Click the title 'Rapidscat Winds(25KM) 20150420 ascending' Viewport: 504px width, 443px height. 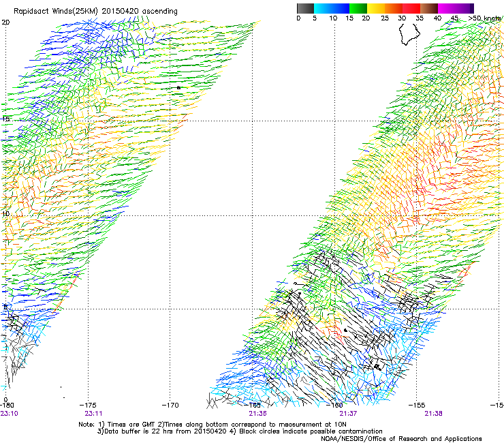(x=95, y=12)
